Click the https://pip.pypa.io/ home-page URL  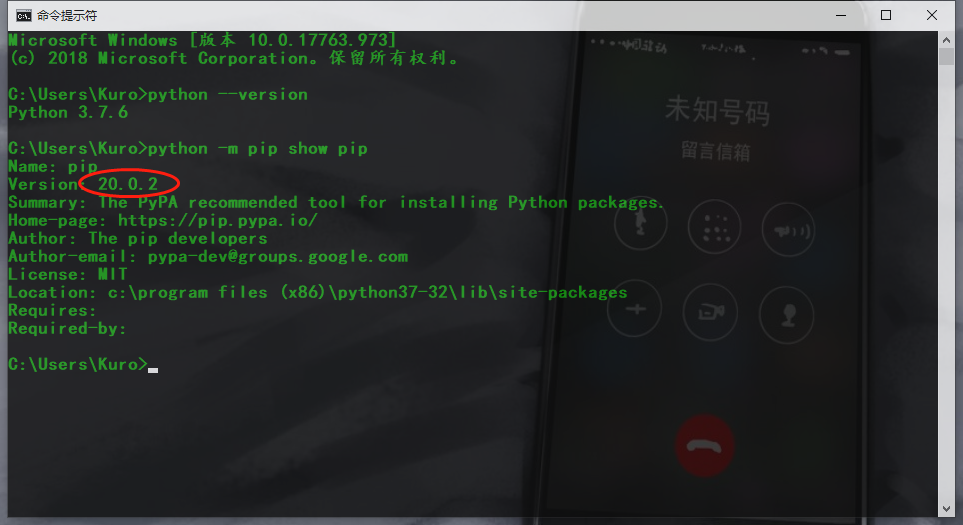tap(217, 220)
